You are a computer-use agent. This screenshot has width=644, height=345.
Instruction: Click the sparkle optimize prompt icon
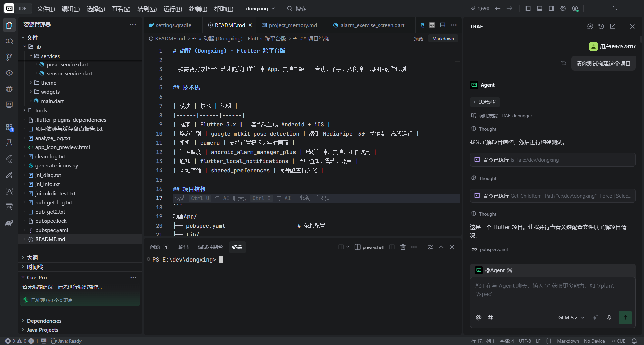coord(595,318)
